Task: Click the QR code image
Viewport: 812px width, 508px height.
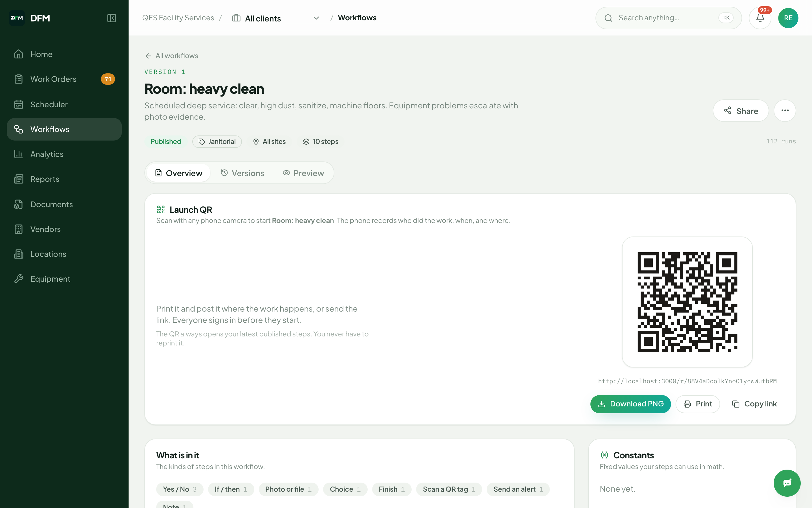Action: click(x=687, y=302)
